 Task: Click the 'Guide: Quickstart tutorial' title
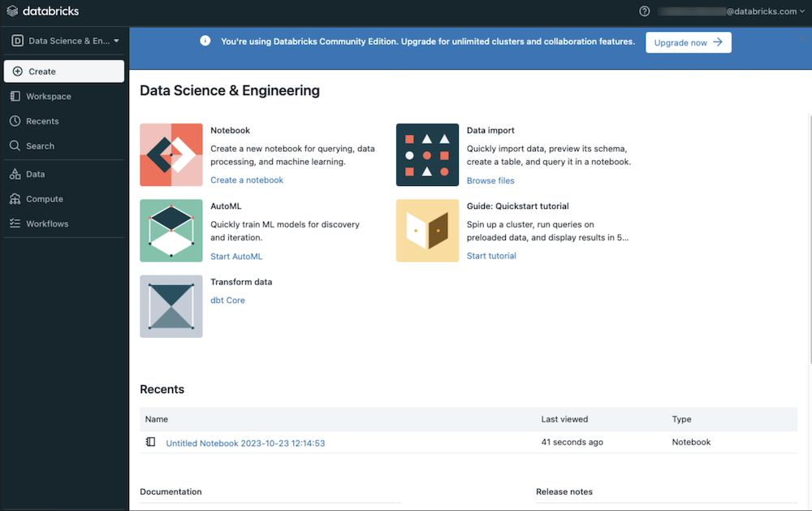(x=518, y=206)
